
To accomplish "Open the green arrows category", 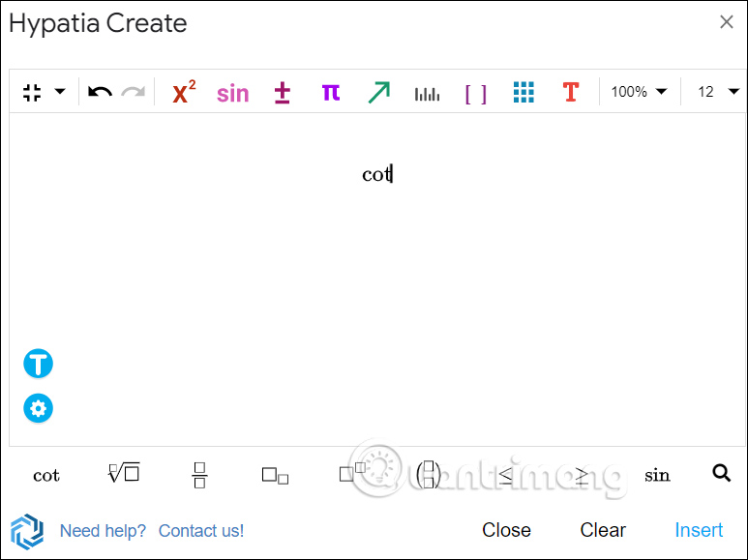I will [379, 92].
